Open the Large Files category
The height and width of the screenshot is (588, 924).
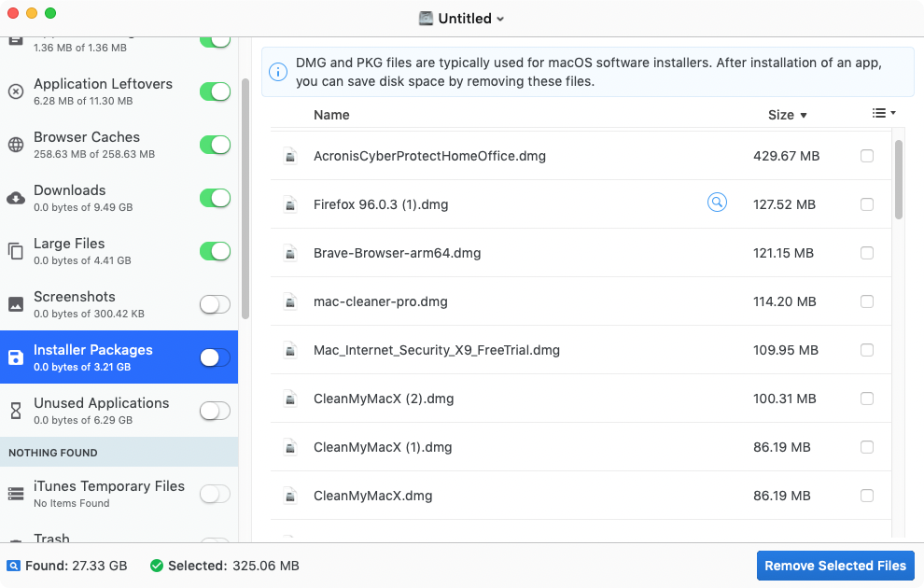119,252
